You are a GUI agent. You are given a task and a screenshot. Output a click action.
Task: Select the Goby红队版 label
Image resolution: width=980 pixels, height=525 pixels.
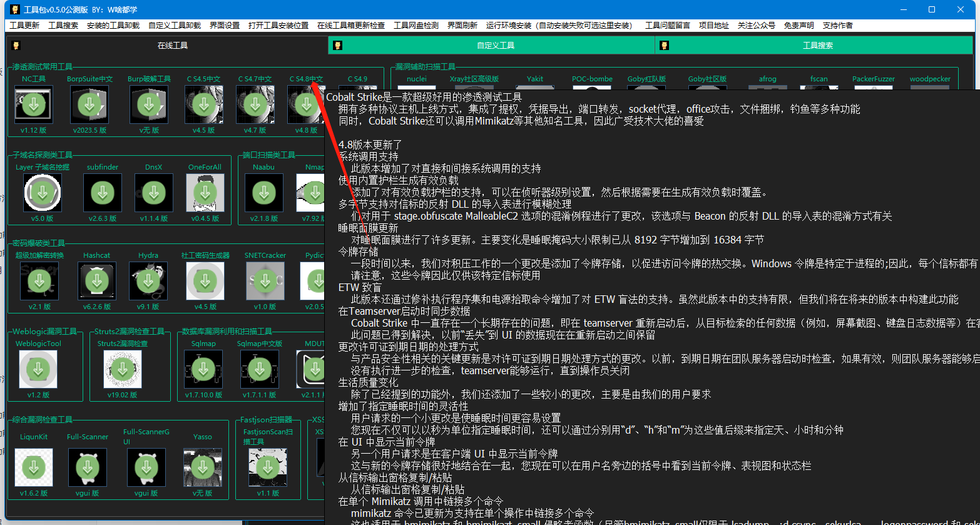pyautogui.click(x=646, y=79)
